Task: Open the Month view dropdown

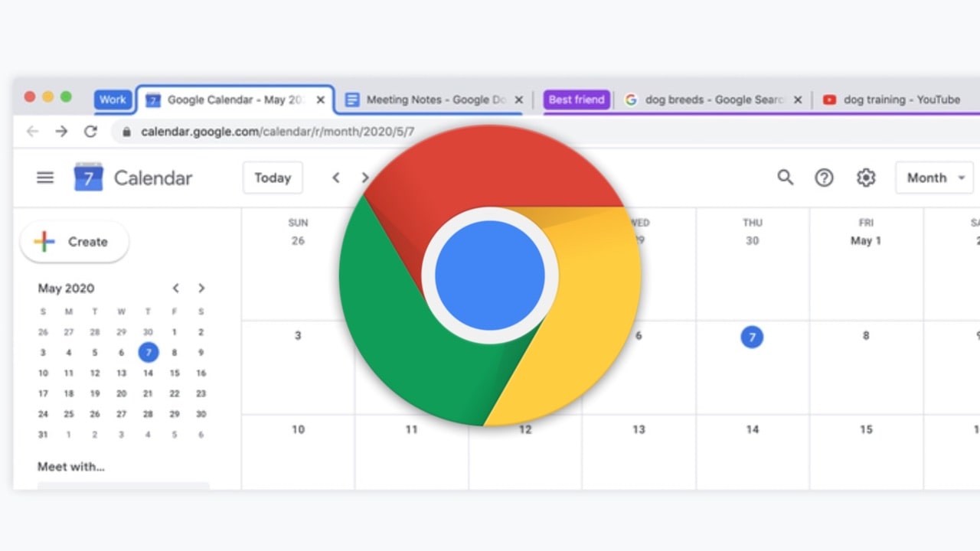Action: tap(935, 178)
